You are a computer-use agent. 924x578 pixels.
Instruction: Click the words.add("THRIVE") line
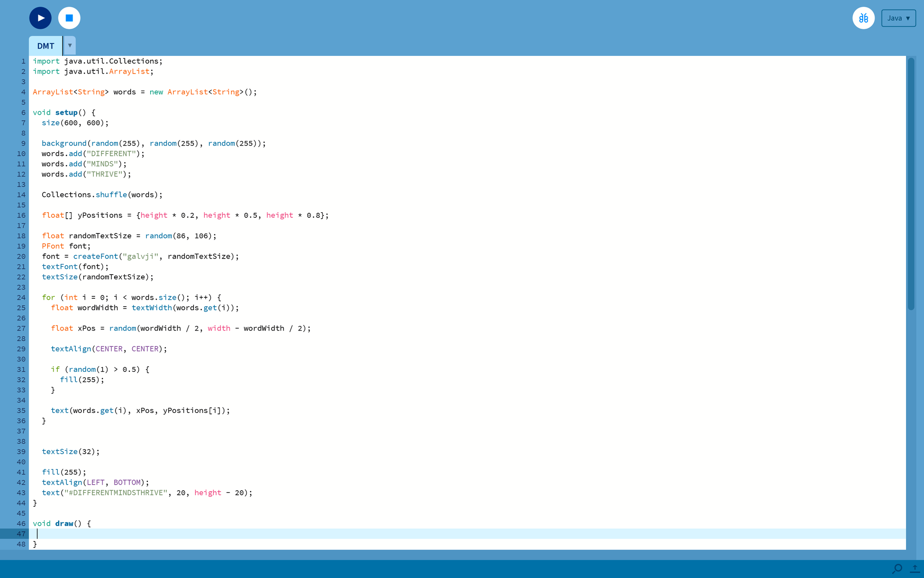pyautogui.click(x=86, y=174)
